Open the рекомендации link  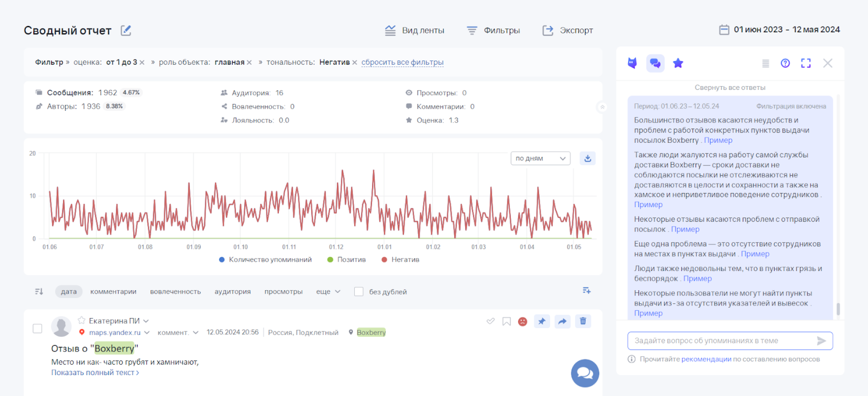(x=706, y=359)
